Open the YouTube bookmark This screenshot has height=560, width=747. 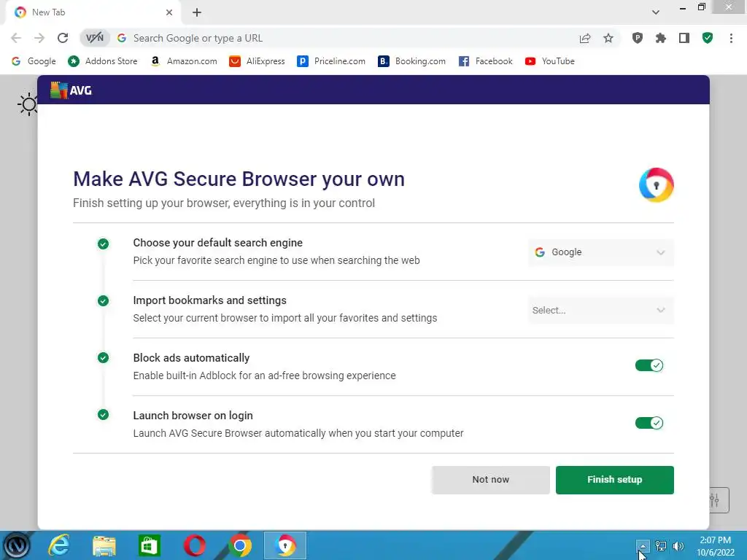(x=550, y=61)
